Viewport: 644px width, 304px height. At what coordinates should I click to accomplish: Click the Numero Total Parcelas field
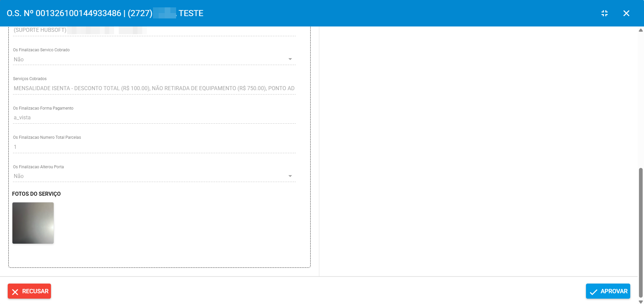tap(154, 147)
